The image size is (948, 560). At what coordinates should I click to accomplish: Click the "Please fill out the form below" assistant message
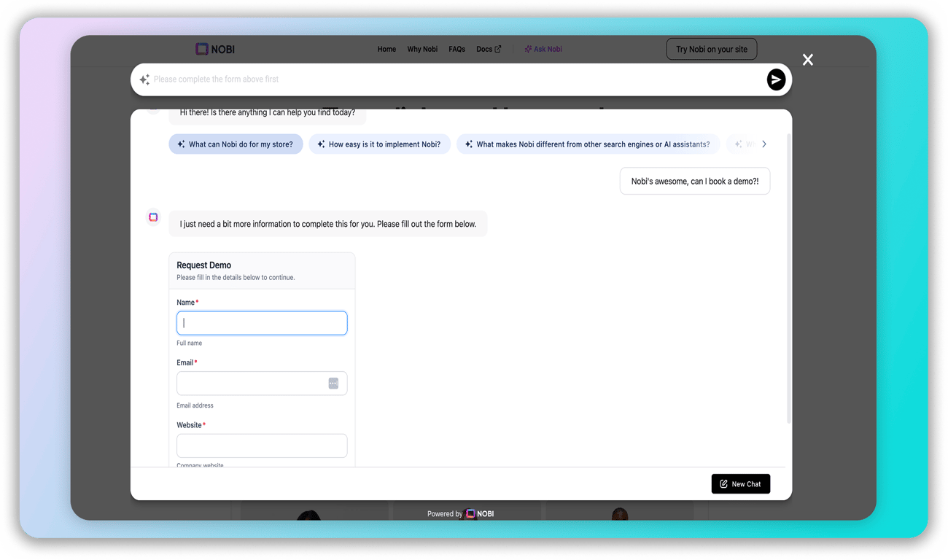click(328, 224)
